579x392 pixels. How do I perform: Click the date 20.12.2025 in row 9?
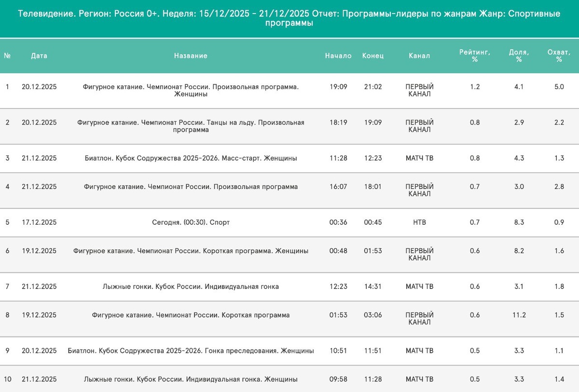click(39, 351)
